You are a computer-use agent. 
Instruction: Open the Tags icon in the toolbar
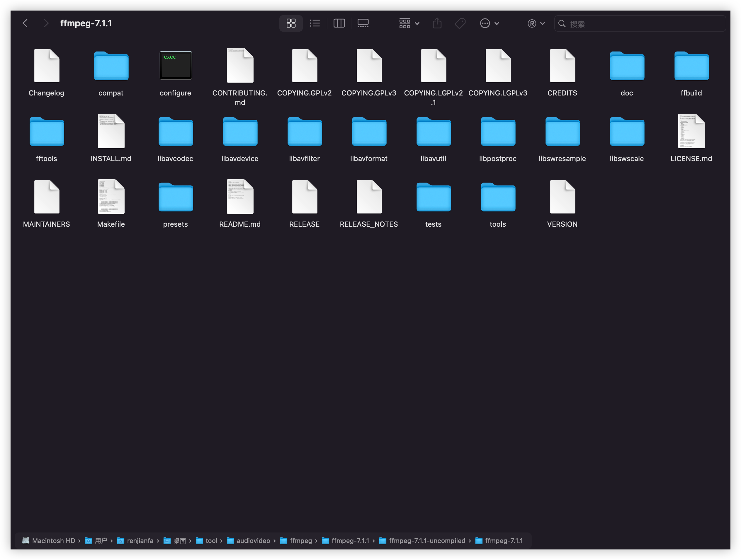pos(460,23)
